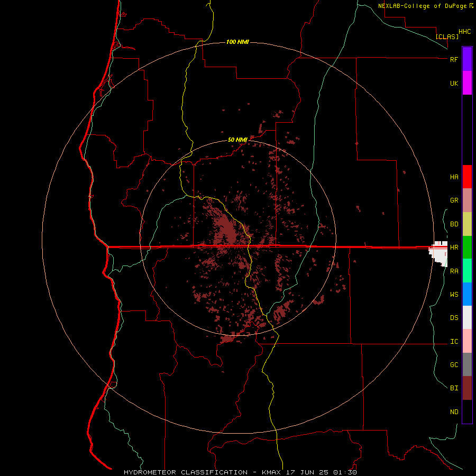This screenshot has width=476, height=476.
Task: Pick the DS white legend swatch
Action: tap(467, 317)
